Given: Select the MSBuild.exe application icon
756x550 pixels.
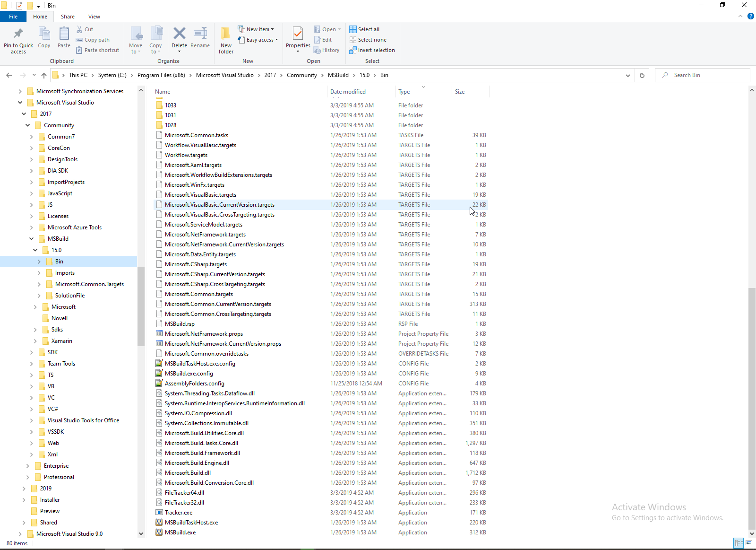Looking at the screenshot, I should [159, 533].
